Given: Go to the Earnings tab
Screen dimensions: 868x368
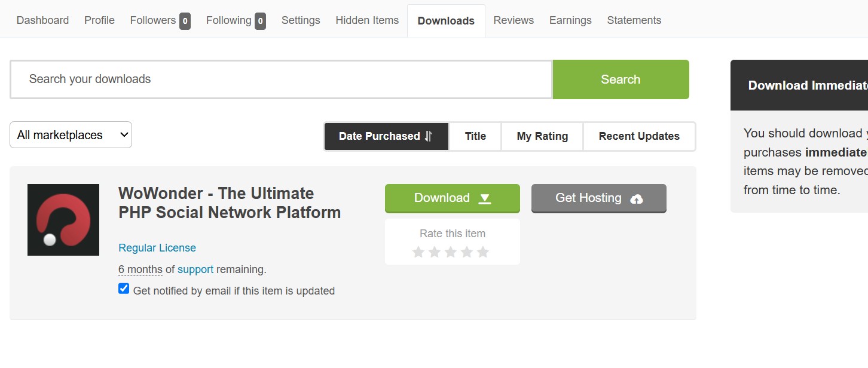Looking at the screenshot, I should (x=570, y=20).
